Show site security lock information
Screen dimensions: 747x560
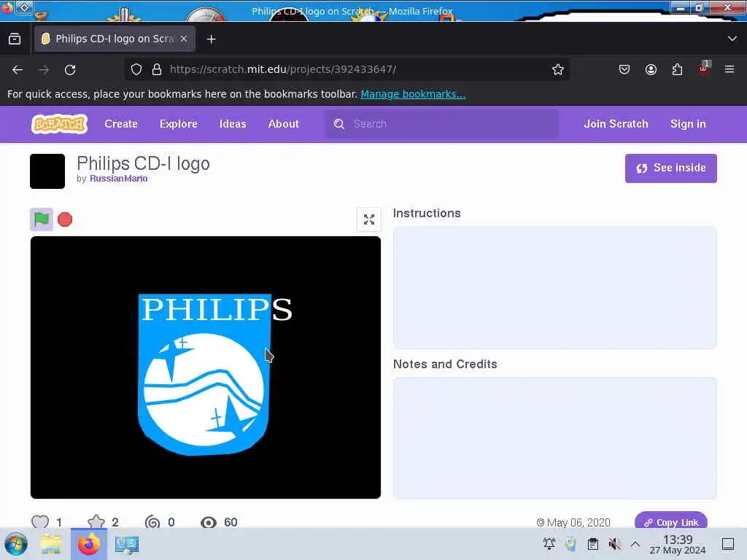[157, 69]
